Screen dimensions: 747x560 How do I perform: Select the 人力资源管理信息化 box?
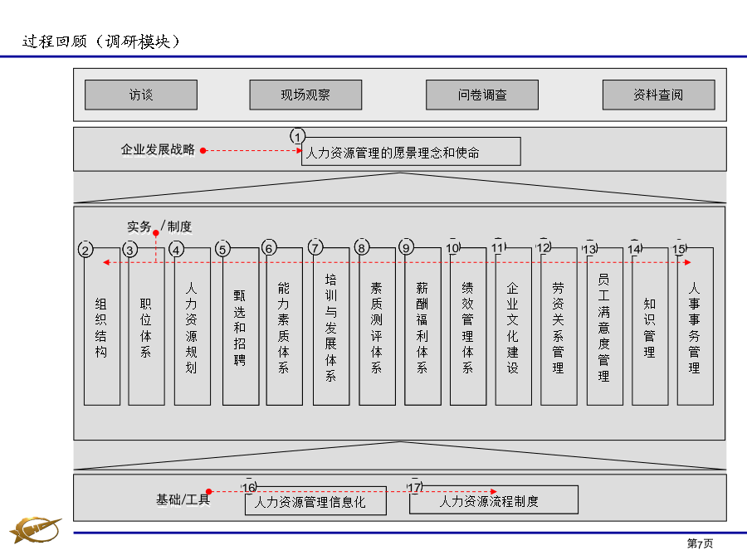coord(315,501)
